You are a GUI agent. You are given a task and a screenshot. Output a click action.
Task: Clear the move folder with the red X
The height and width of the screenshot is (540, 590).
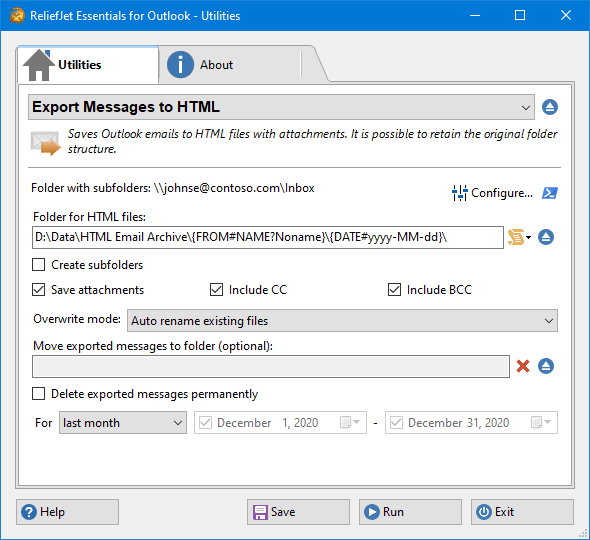pyautogui.click(x=523, y=366)
